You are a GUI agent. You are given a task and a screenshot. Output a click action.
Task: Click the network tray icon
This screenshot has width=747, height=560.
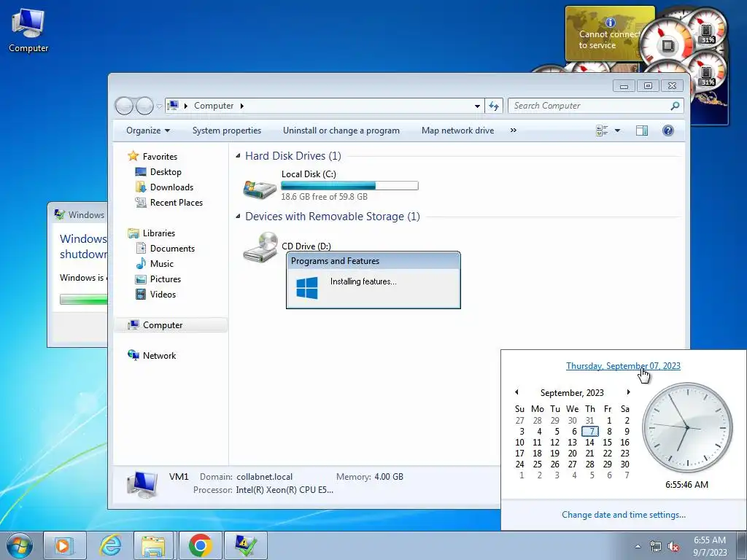coord(656,547)
